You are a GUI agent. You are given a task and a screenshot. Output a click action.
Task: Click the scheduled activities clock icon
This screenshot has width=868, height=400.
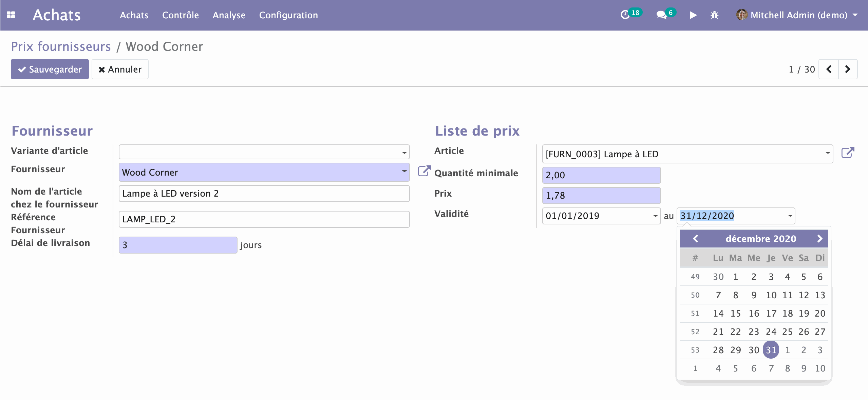coord(626,15)
